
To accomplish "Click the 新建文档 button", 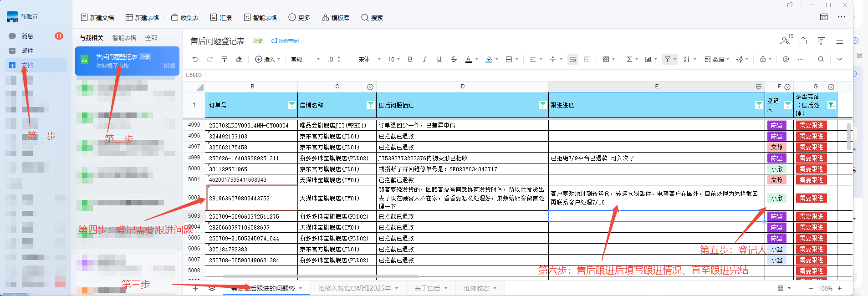I will point(97,18).
